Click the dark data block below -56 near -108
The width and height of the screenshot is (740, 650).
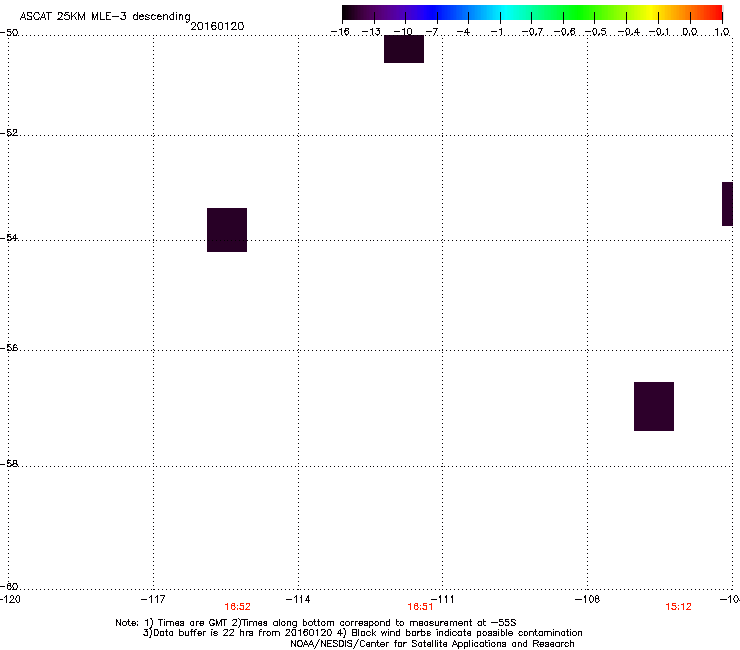pyautogui.click(x=654, y=406)
